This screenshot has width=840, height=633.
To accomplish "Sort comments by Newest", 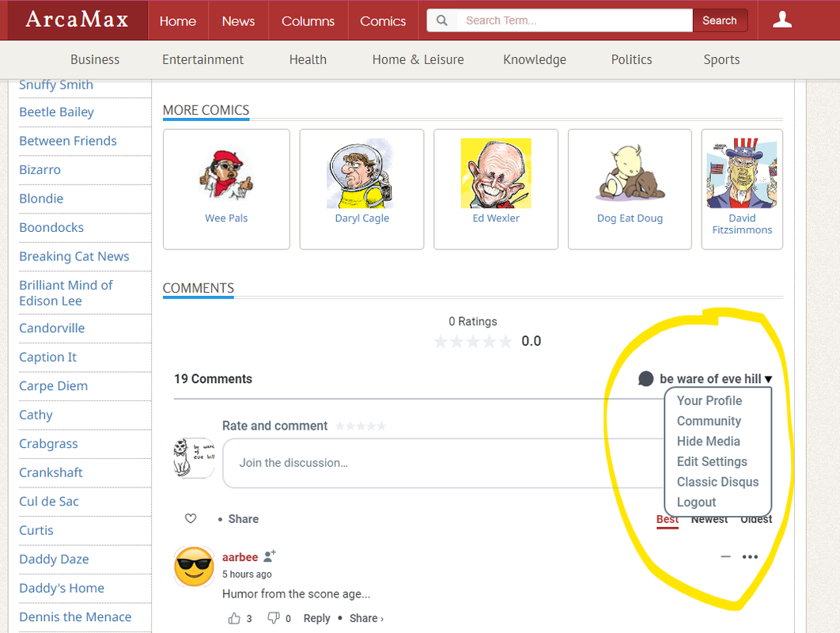I will click(x=709, y=519).
